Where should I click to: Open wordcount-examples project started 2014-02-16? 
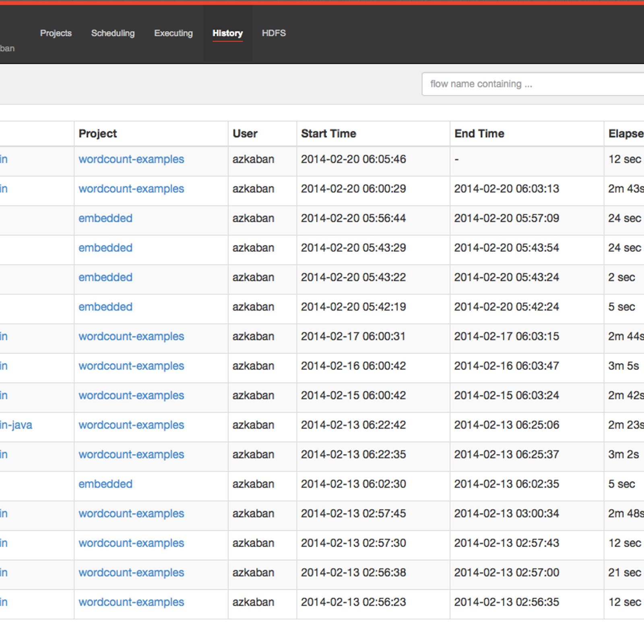click(131, 366)
